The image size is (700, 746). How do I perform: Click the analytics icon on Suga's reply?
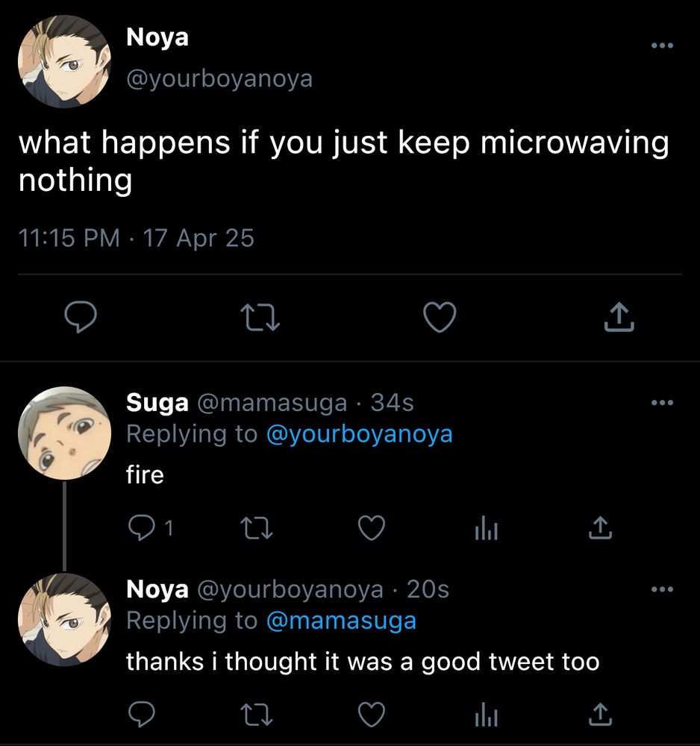(x=486, y=528)
